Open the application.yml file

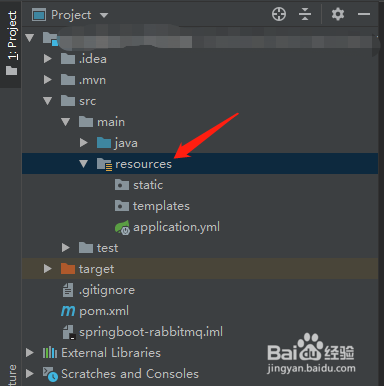click(176, 227)
